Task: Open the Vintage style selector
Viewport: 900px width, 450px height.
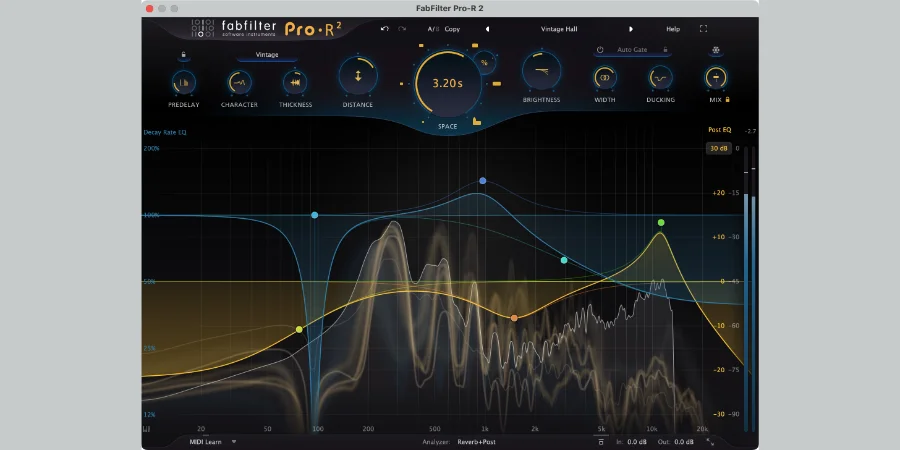Action: coord(267,55)
